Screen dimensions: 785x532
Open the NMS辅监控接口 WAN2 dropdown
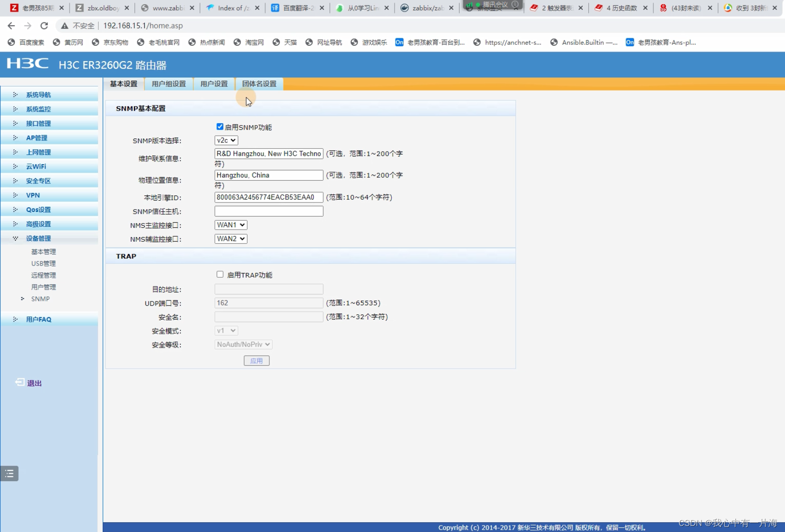231,239
